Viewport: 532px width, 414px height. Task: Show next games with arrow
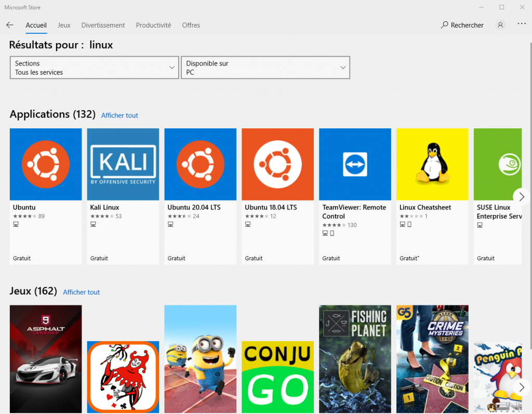point(522,387)
